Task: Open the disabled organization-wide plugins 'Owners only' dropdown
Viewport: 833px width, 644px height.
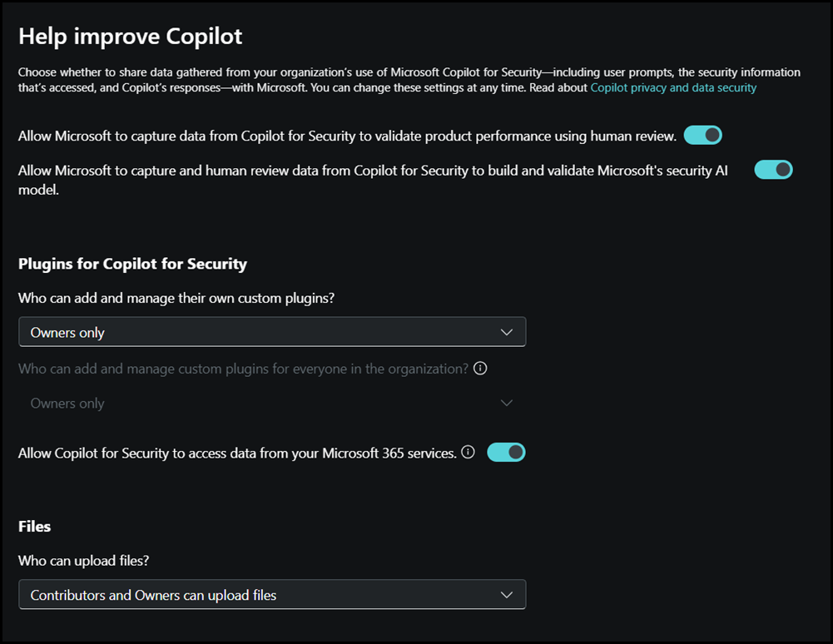Action: coord(272,404)
